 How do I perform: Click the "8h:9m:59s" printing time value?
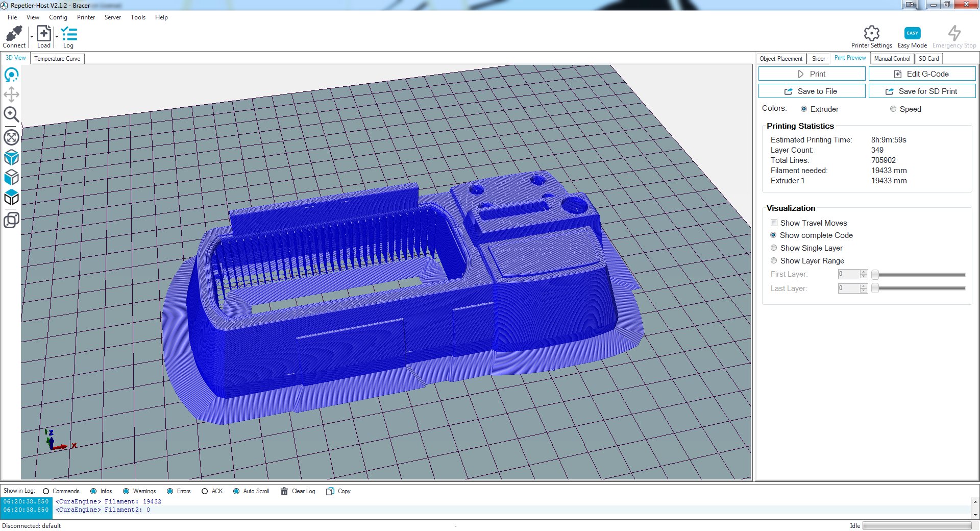point(889,140)
